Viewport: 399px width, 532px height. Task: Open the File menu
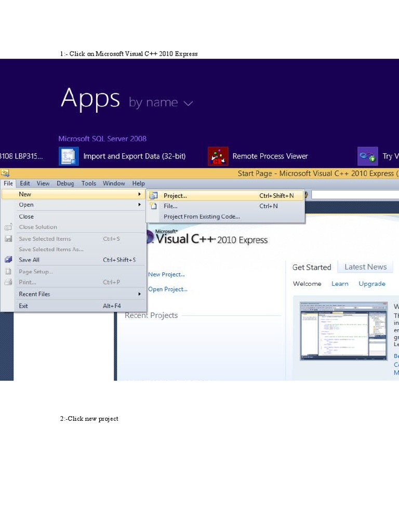tap(8, 183)
